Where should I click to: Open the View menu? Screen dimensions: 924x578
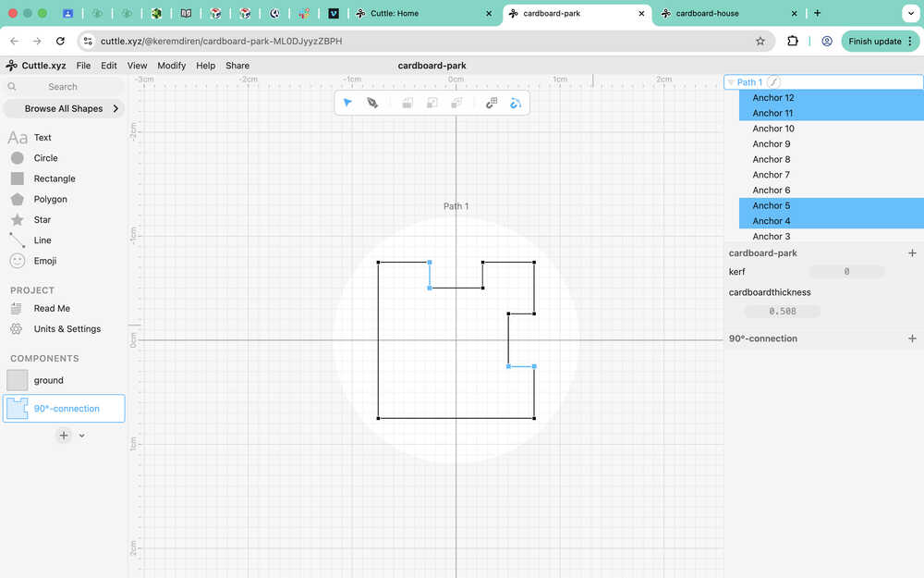pyautogui.click(x=138, y=66)
